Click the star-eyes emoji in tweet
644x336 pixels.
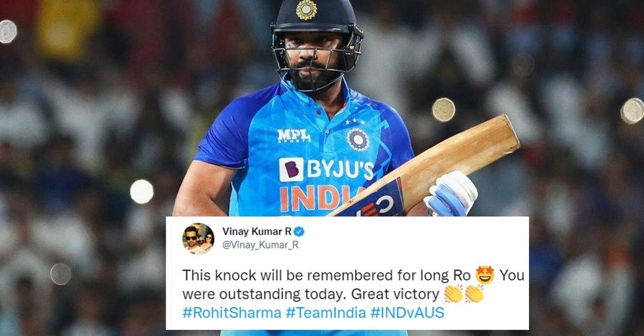pyautogui.click(x=485, y=275)
